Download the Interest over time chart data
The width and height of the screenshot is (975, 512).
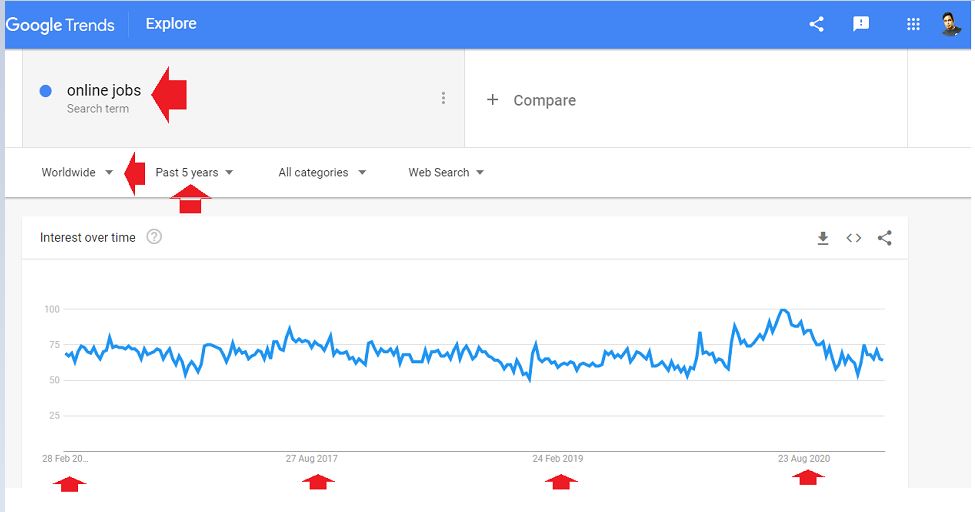point(823,238)
